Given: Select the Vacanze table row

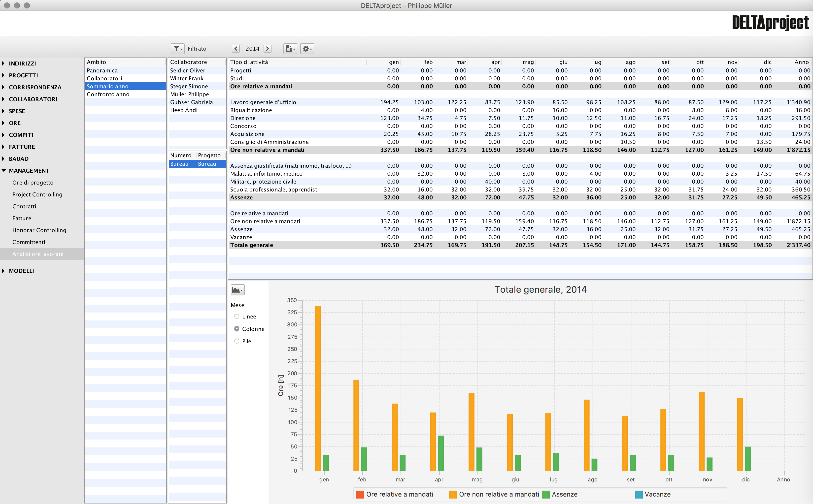Looking at the screenshot, I should pos(520,237).
